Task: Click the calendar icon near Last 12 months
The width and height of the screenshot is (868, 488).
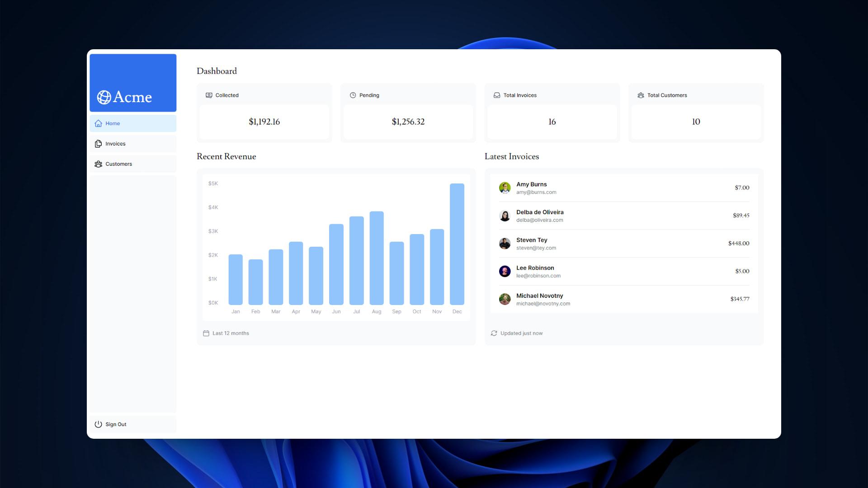Action: pos(206,333)
